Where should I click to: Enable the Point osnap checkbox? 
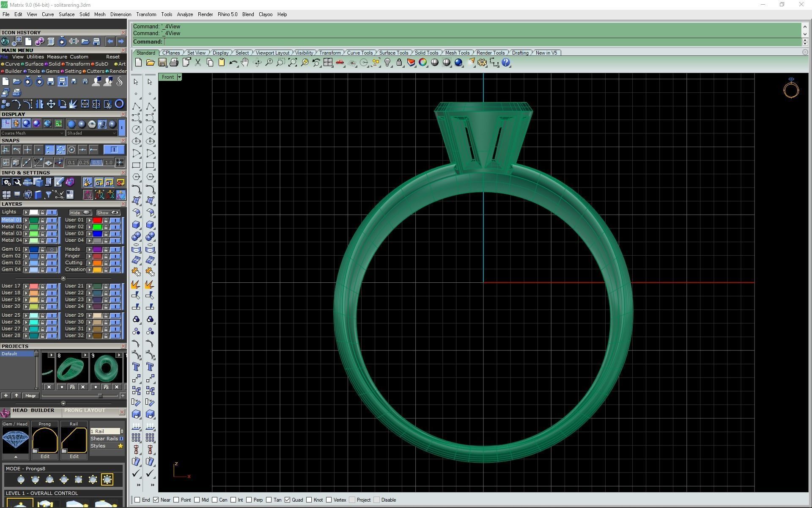coord(176,500)
